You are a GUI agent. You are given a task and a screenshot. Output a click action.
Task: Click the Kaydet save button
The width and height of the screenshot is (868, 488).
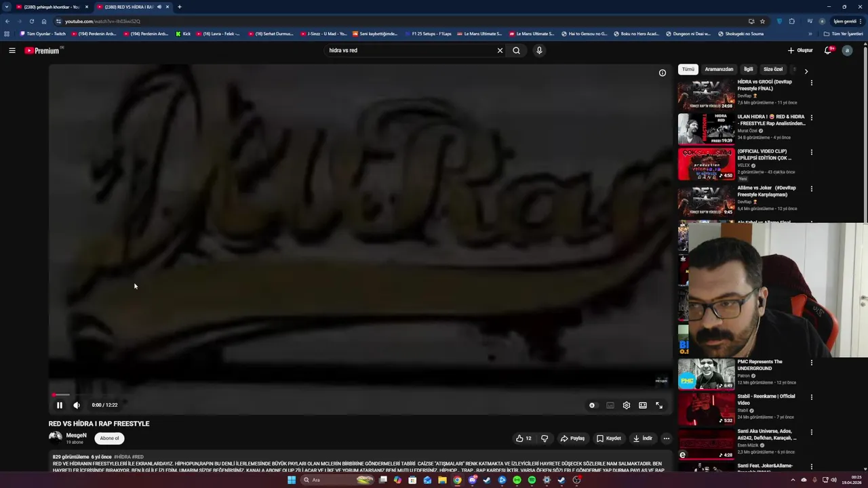[608, 439]
